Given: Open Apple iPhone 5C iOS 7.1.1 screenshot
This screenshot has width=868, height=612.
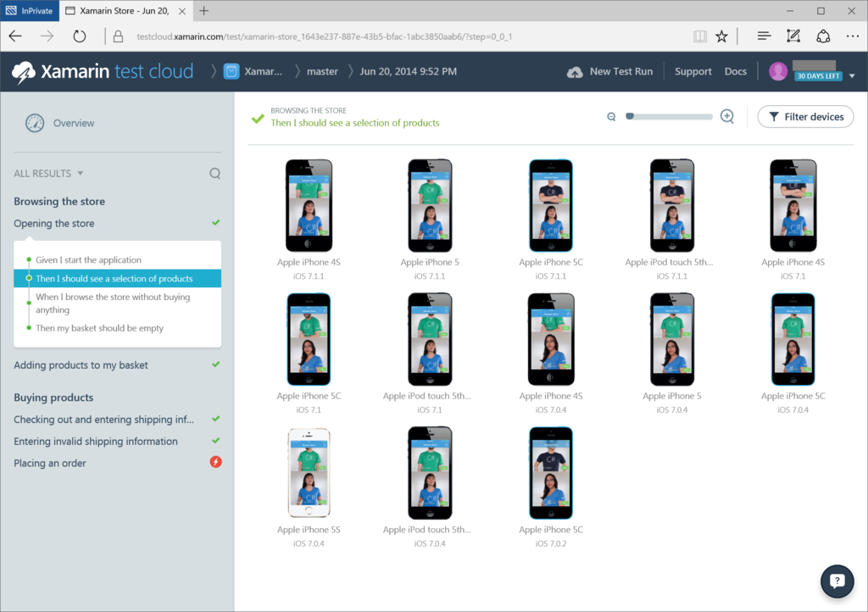Looking at the screenshot, I should tap(551, 205).
